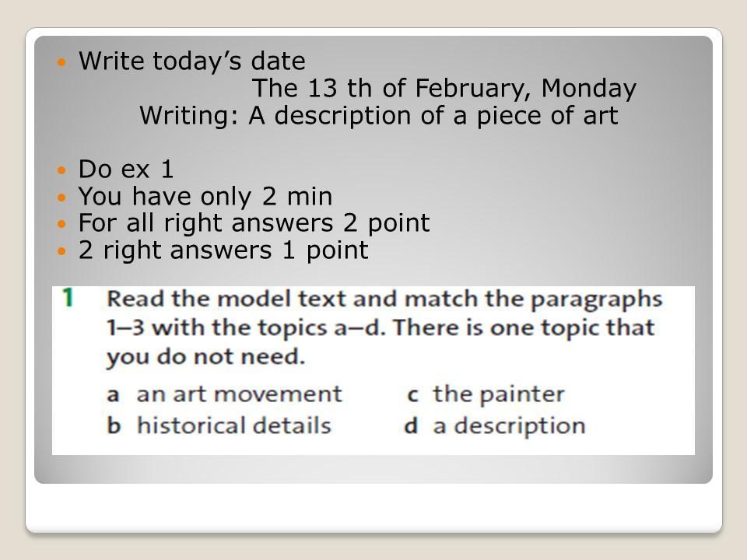Click the bullet beside "Write today's date"
The image size is (747, 560).
[63, 61]
